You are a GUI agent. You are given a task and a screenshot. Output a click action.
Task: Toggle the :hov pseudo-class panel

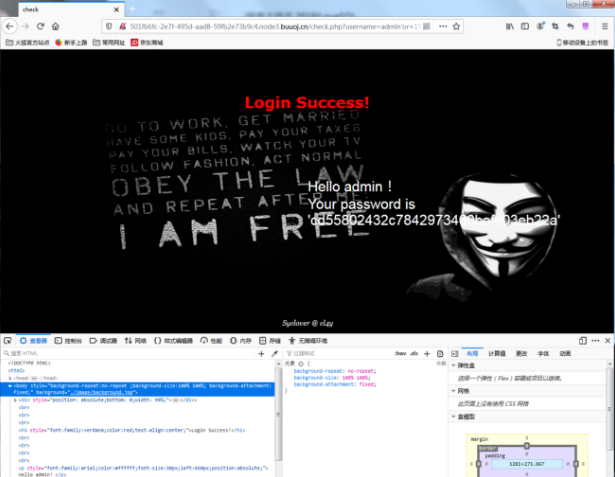pyautogui.click(x=400, y=353)
